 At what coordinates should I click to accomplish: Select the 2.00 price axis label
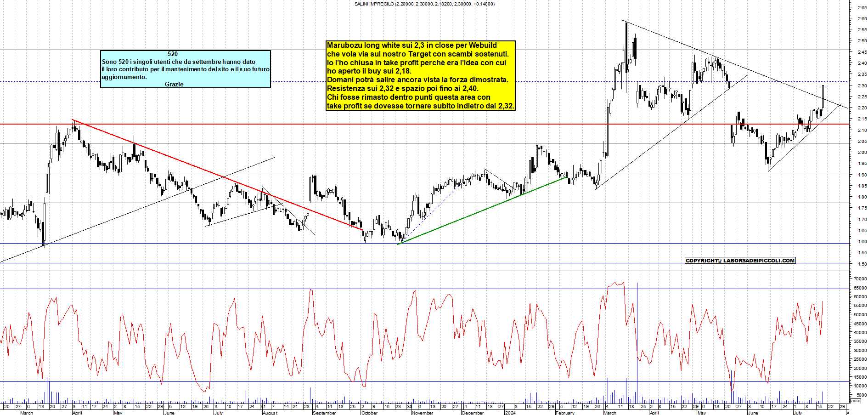click(862, 153)
